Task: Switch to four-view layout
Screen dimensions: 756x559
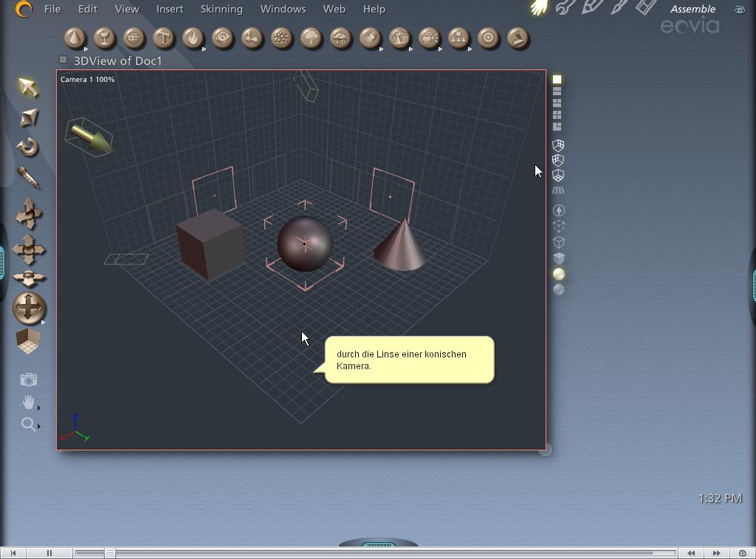Action: pyautogui.click(x=557, y=114)
